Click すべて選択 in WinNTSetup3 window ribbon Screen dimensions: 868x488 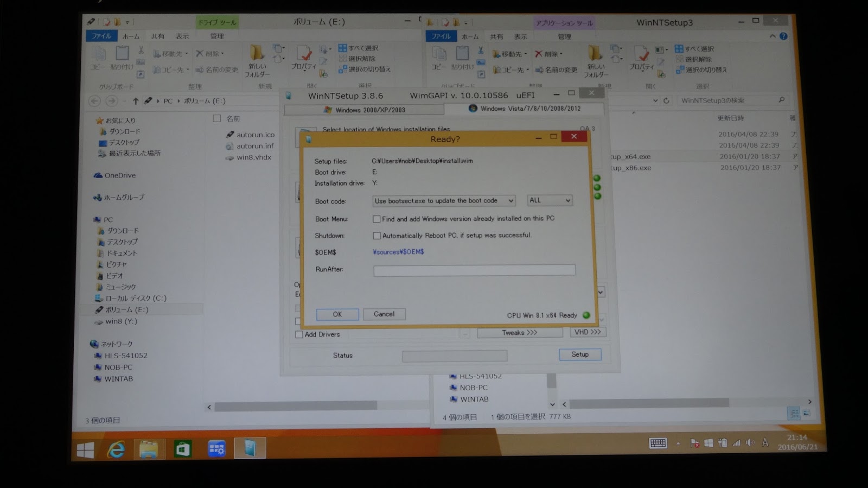click(694, 49)
